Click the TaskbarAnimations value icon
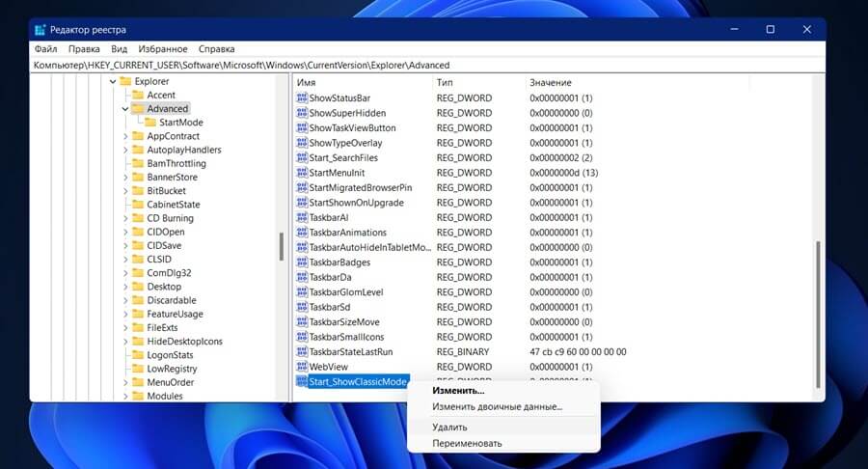Screen dimensions: 868x469 [302, 233]
